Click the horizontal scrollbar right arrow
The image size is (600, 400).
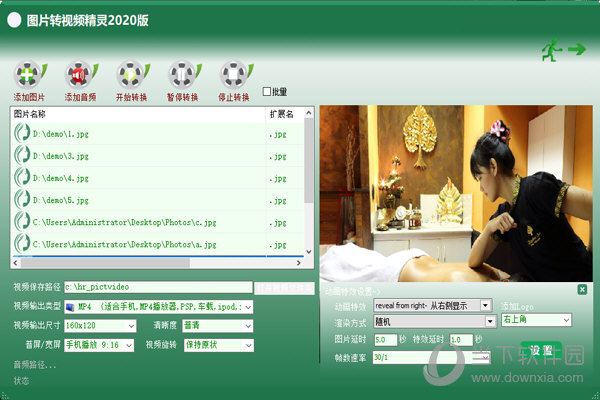pyautogui.click(x=298, y=263)
